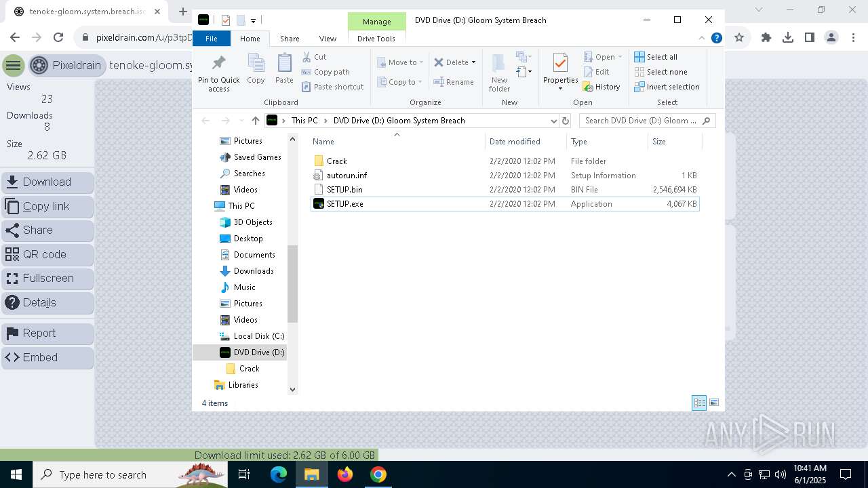Switch to Details view layout icon
The height and width of the screenshot is (488, 868).
(699, 403)
